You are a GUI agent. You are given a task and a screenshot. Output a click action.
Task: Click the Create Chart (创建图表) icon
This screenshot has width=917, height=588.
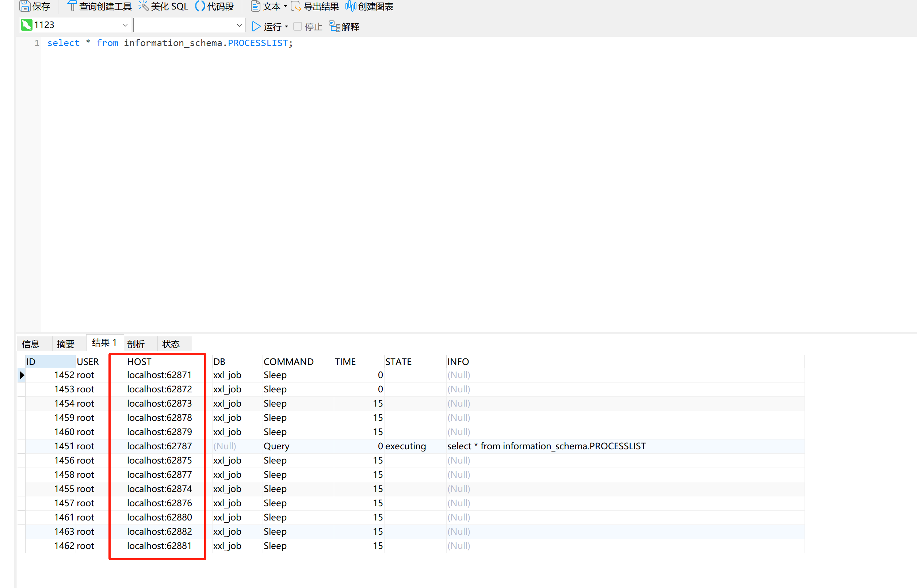pyautogui.click(x=351, y=6)
